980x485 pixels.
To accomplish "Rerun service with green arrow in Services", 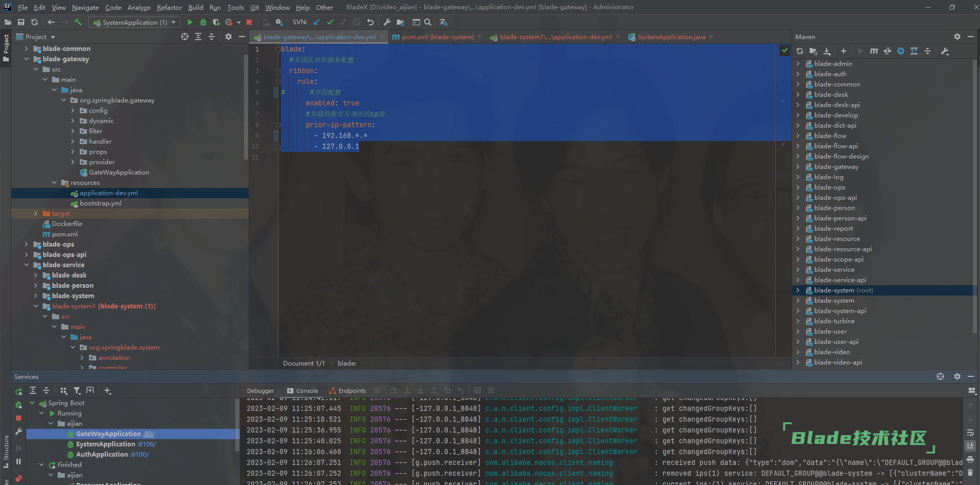I will click(x=19, y=391).
